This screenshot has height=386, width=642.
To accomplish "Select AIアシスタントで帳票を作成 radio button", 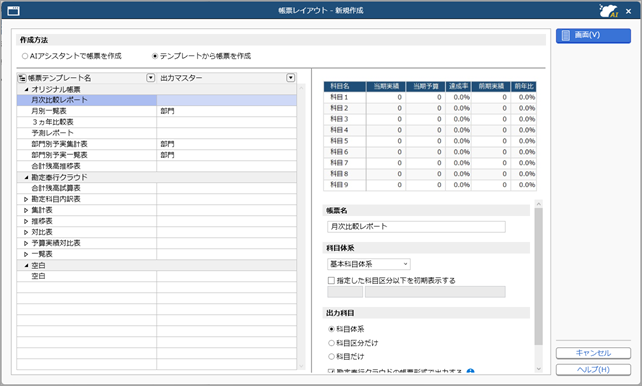I will 25,56.
